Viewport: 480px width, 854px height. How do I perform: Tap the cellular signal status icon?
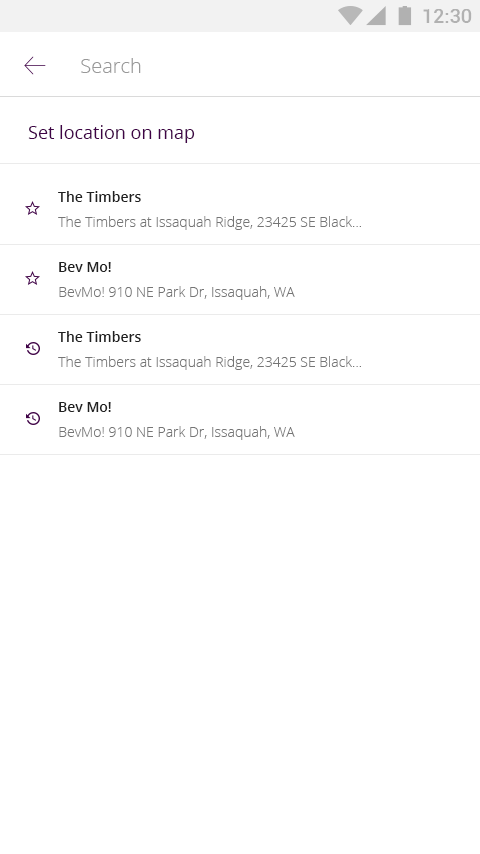(376, 16)
